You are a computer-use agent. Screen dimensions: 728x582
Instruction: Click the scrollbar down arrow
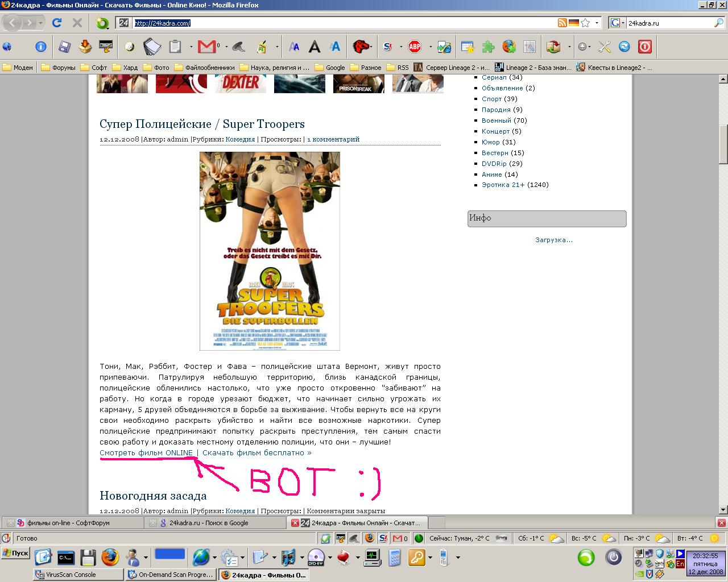(x=723, y=510)
